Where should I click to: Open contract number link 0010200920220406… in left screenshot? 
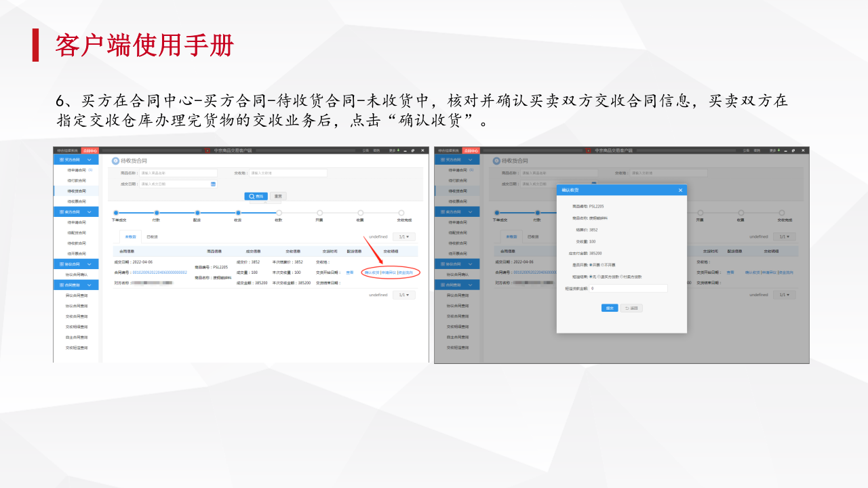pos(159,272)
